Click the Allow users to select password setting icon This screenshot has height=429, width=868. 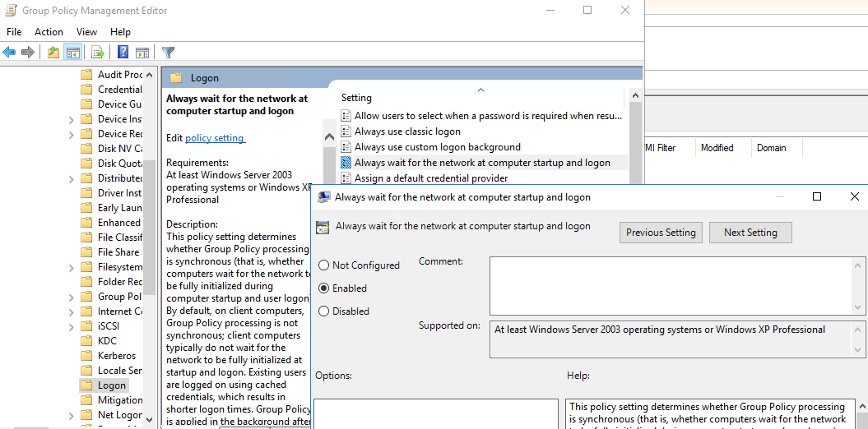346,116
